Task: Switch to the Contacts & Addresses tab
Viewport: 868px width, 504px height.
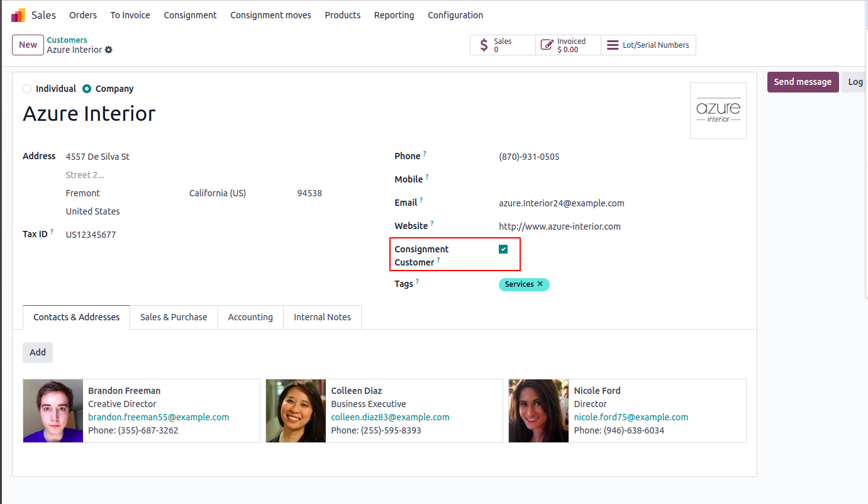Action: 77,317
